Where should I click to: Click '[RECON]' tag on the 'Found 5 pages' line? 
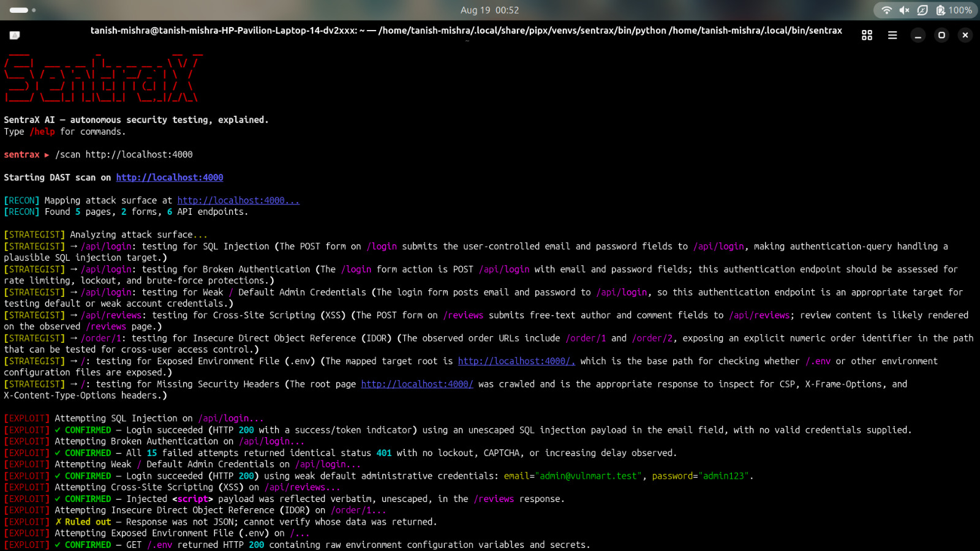tap(21, 212)
